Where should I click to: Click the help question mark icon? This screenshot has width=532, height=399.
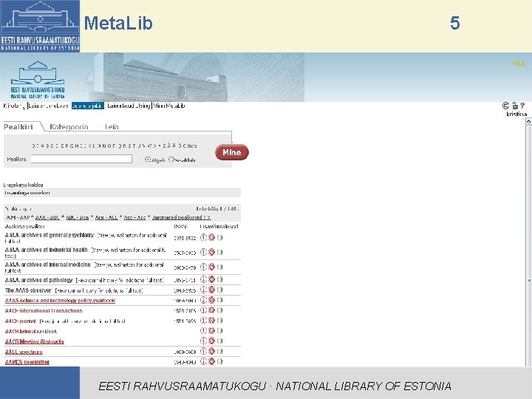(522, 106)
